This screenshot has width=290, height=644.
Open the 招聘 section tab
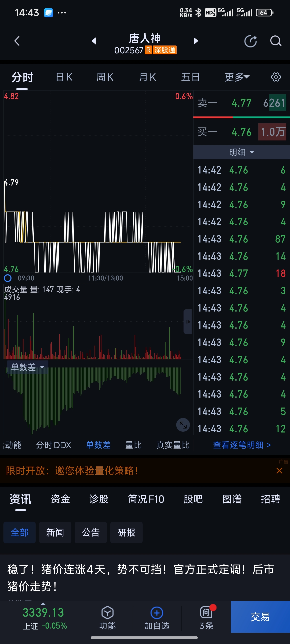click(270, 499)
